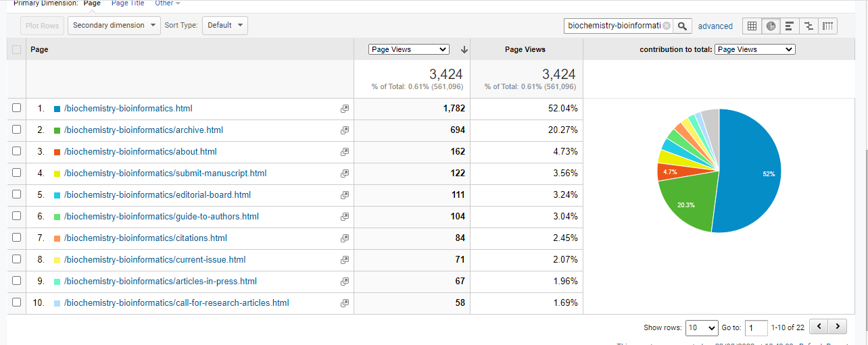
Task: Check the box for about.html row
Action: [x=17, y=151]
